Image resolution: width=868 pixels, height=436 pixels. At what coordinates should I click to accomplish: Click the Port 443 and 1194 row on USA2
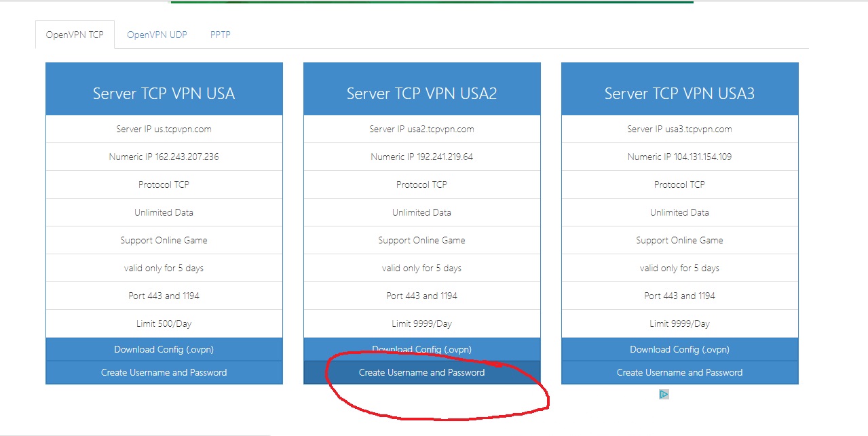coord(421,296)
